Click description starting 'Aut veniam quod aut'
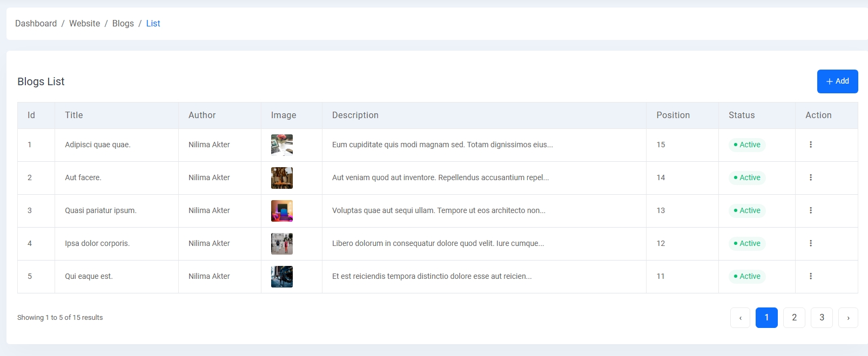868x356 pixels. pos(440,177)
